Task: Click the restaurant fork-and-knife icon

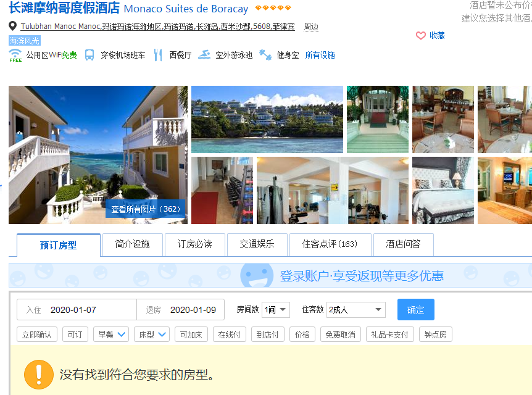Action: [x=158, y=55]
